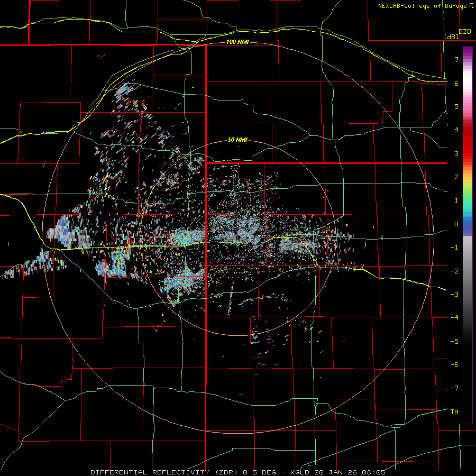476x476 pixels.
Task: Click the positive 4 dB scale label
Action: (x=456, y=130)
